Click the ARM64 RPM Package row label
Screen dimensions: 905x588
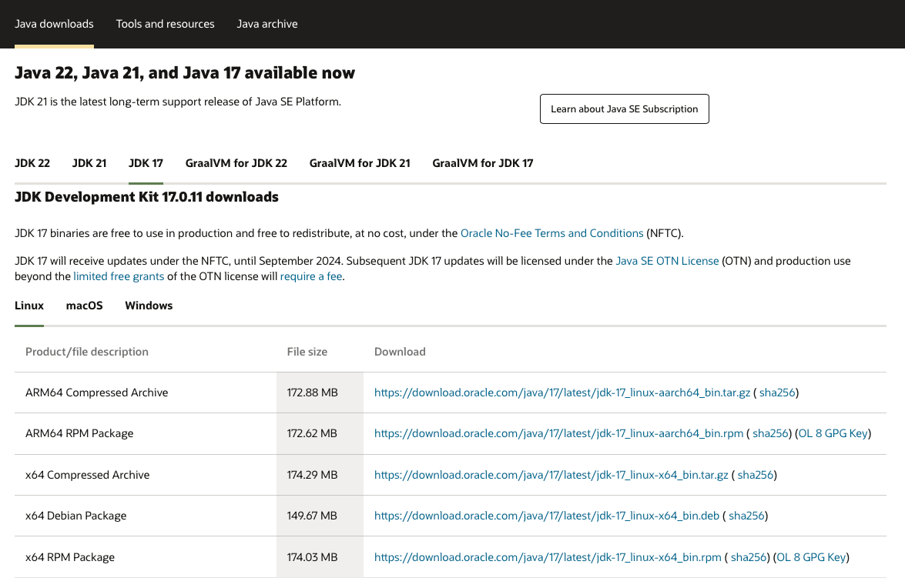point(79,433)
